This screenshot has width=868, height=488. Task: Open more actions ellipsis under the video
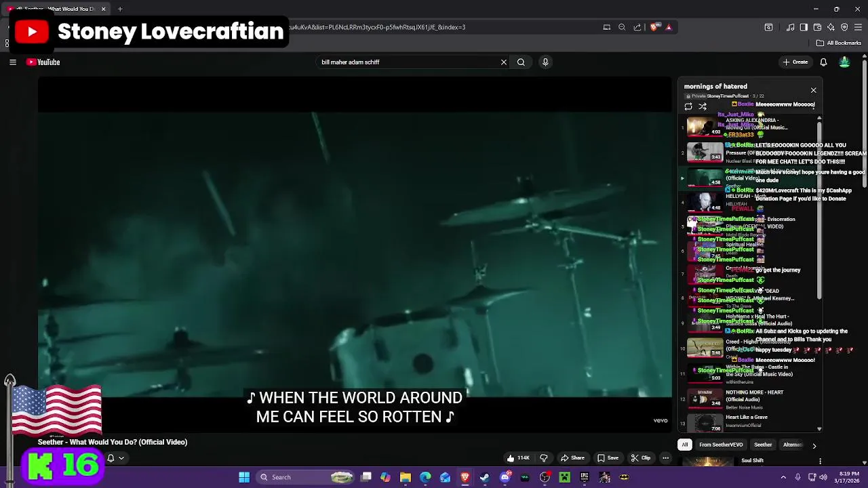[x=665, y=458]
